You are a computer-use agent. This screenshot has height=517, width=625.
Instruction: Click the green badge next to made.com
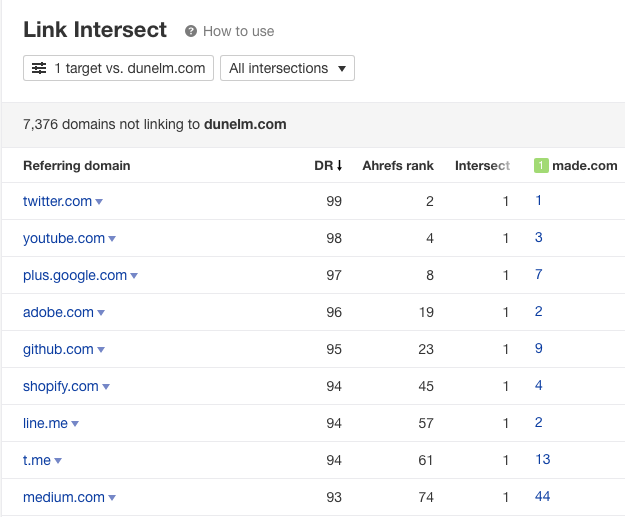[x=541, y=165]
